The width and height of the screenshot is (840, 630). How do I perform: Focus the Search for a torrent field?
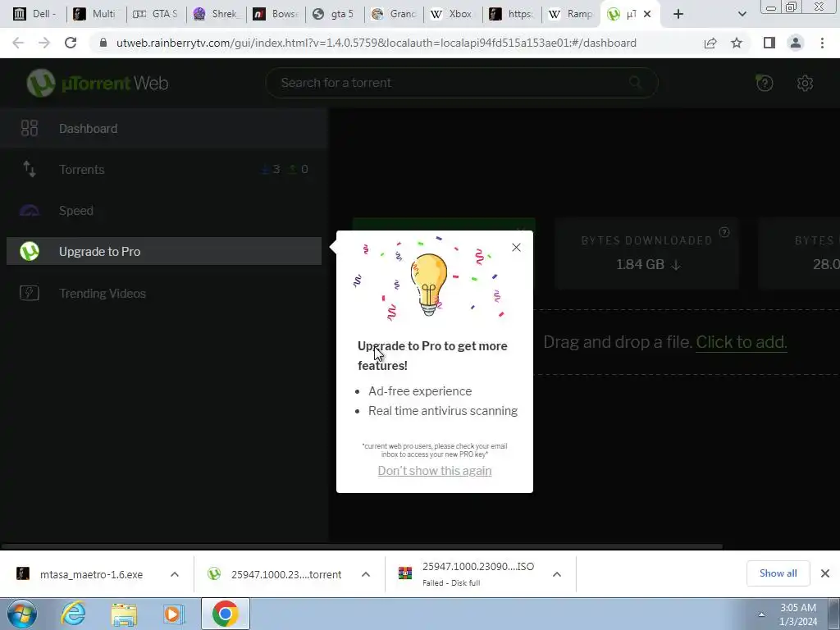(462, 83)
